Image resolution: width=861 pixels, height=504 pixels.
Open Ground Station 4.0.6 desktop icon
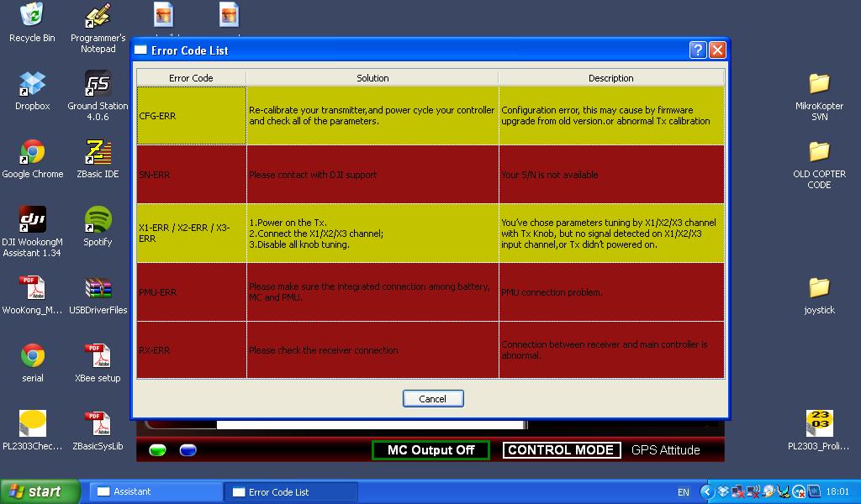point(98,85)
